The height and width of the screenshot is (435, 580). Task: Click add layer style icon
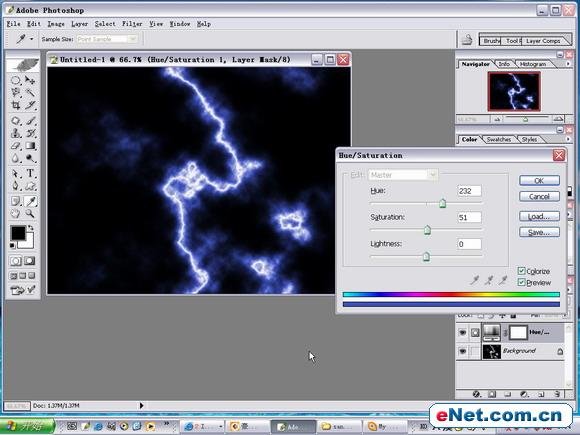click(x=477, y=394)
